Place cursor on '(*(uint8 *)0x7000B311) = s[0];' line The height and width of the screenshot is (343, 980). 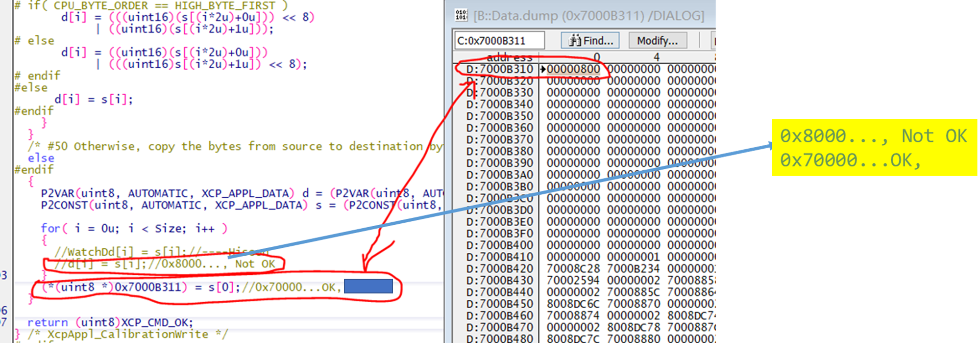[x=141, y=287]
